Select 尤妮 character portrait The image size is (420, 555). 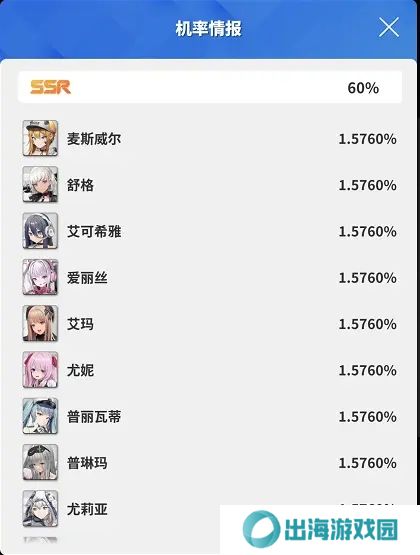tap(40, 370)
